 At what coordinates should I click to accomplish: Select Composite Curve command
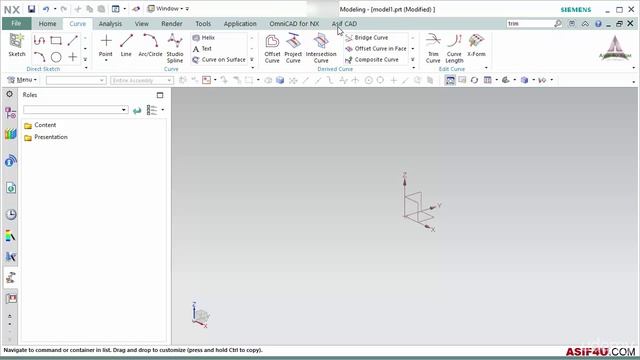point(372,60)
